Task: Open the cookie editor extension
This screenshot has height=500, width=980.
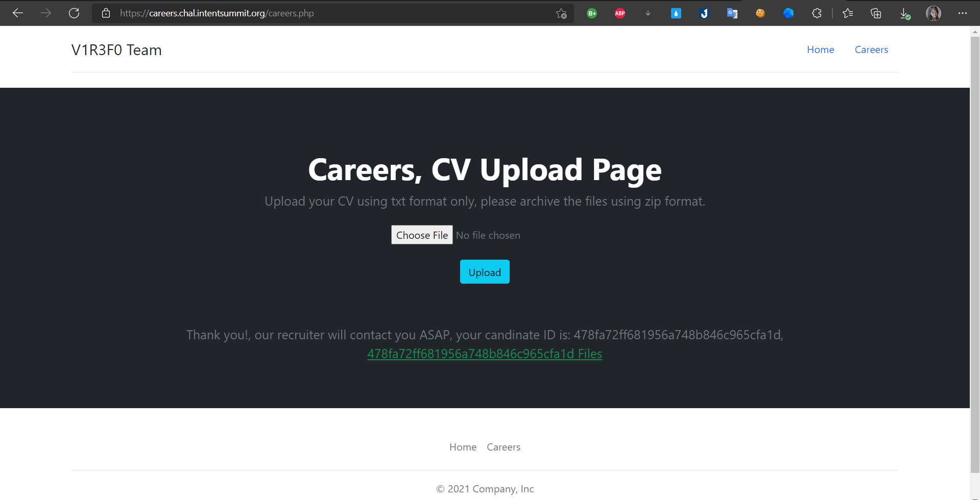Action: 760,13
